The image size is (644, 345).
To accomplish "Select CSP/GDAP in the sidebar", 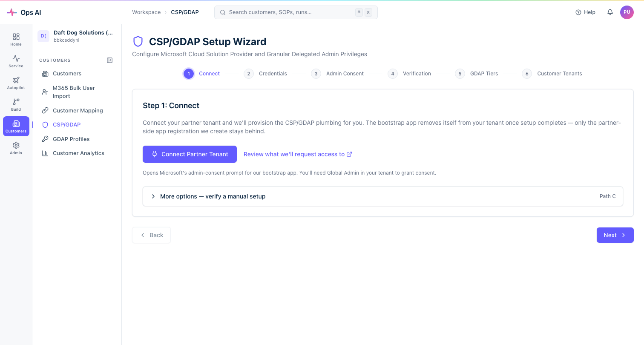I will point(77,125).
